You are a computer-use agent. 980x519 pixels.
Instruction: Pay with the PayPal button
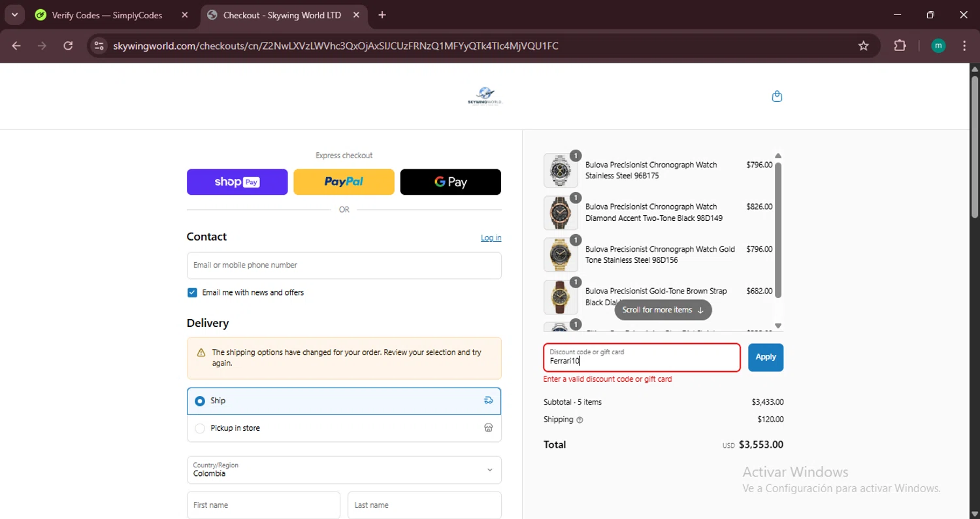[x=344, y=182]
